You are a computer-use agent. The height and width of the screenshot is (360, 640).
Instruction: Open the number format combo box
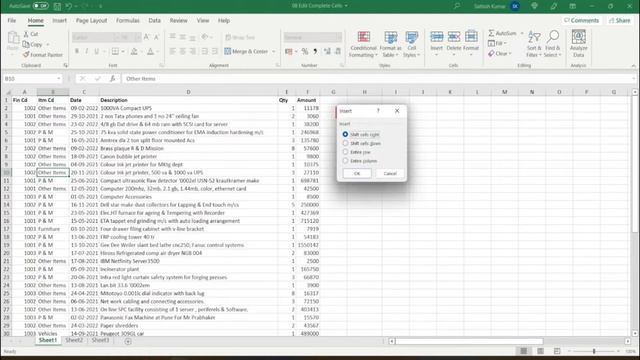pos(313,37)
